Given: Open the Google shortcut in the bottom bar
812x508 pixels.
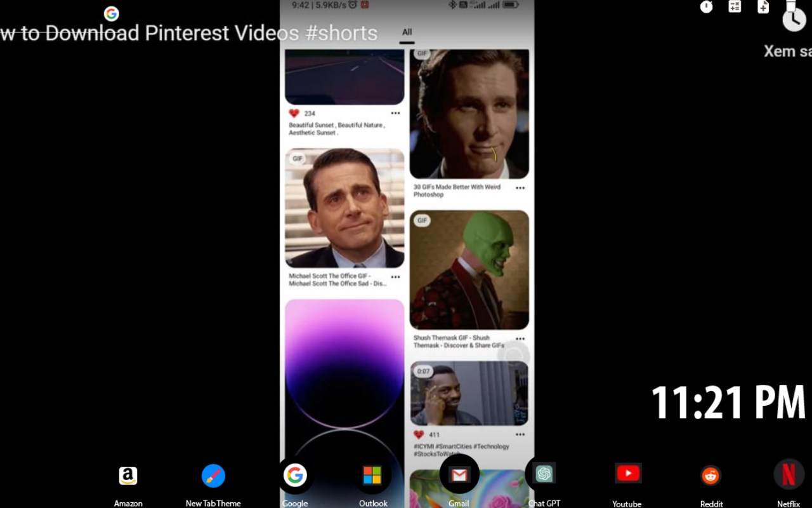Looking at the screenshot, I should [295, 475].
